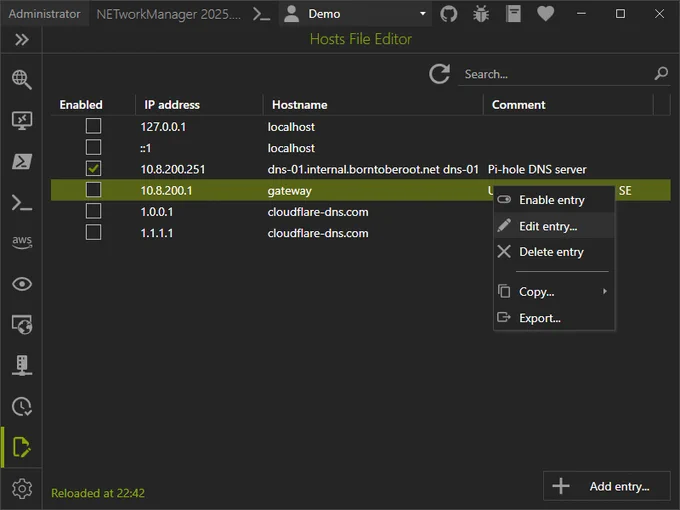Click the magnifier icon in search box

tap(661, 74)
